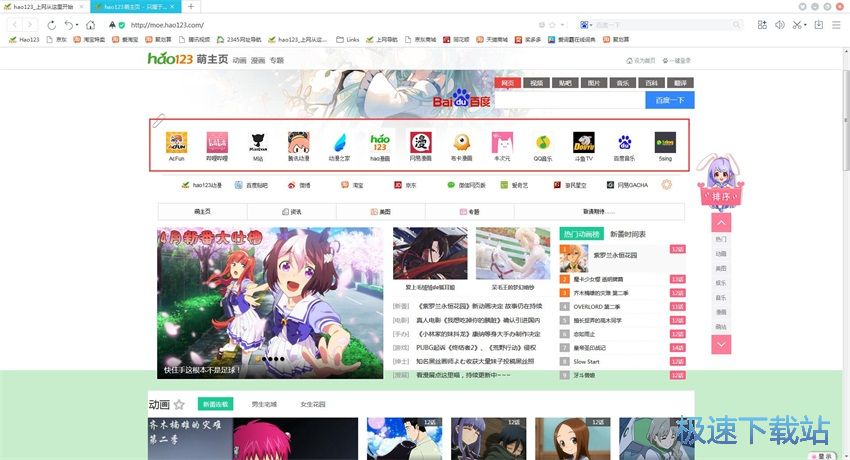Open the hao漫画 site icon
This screenshot has height=460, width=850.
point(380,142)
